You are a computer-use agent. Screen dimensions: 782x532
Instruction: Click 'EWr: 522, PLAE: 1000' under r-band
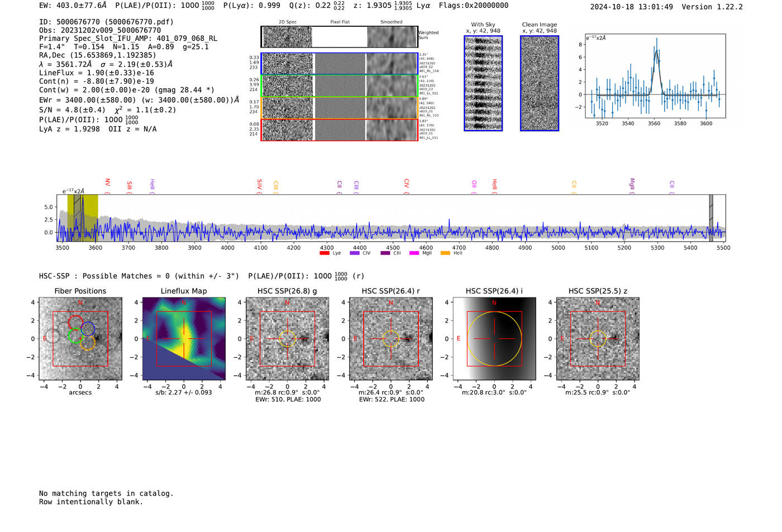392,400
